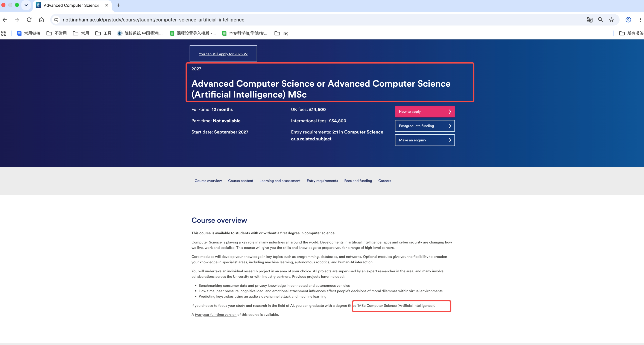This screenshot has height=345, width=644.
Task: Click the 'Start date: September 2027' text
Action: click(x=220, y=132)
